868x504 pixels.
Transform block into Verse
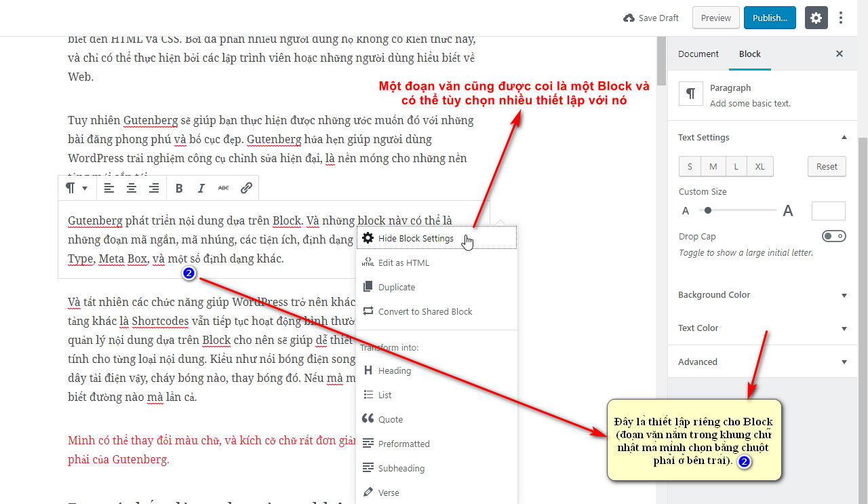(437, 492)
